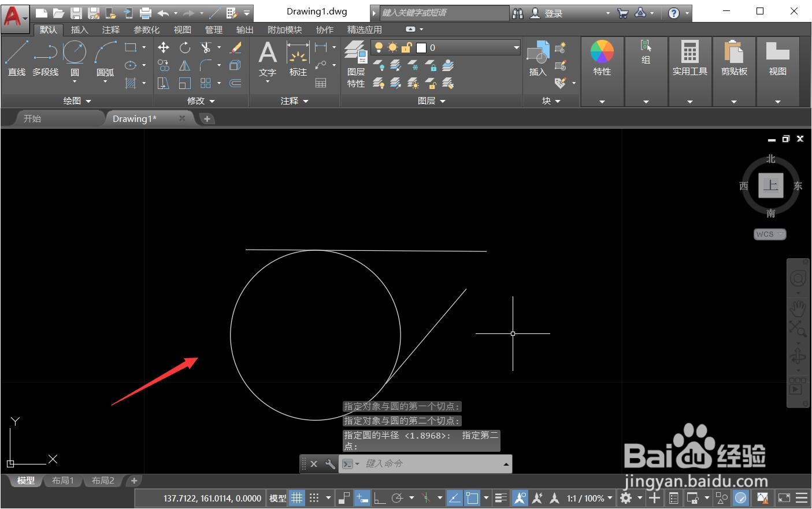Toggle dynamic input in status bar
Viewport: 812px width, 509px height.
pyautogui.click(x=362, y=498)
